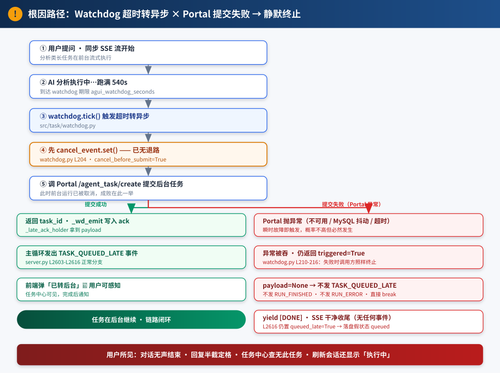Image resolution: width=500 pixels, height=373 pixels.
Task: Click 'yield [DONE] · SSE 干净收尾' heading
Action: pyautogui.click(x=327, y=318)
